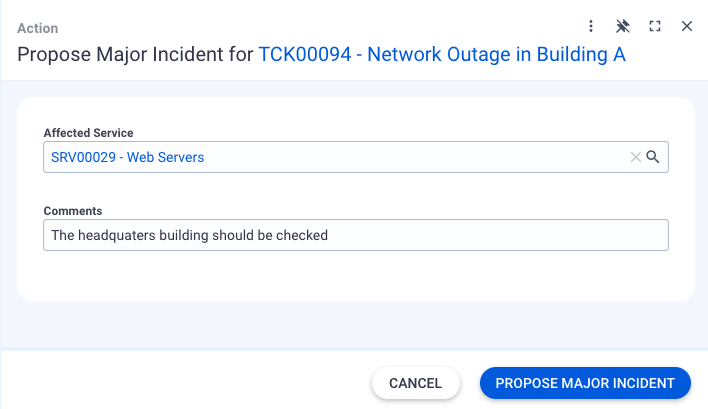
Task: Click the Affected Service field label
Action: point(88,133)
